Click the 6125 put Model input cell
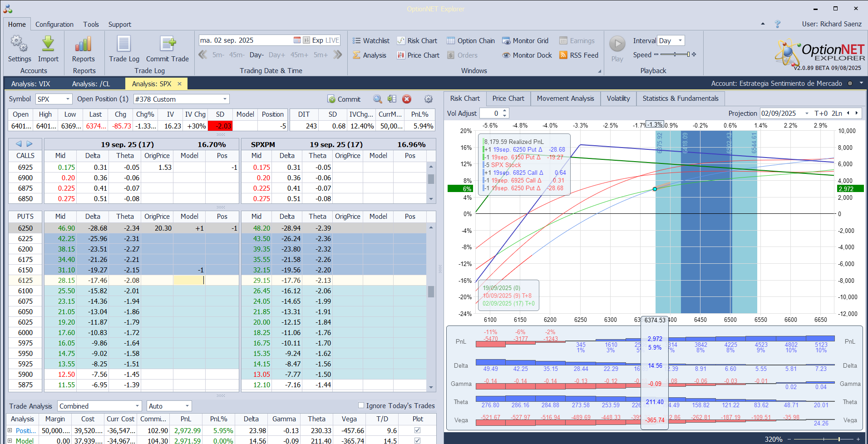Image resolution: width=868 pixels, height=444 pixels. (x=189, y=281)
